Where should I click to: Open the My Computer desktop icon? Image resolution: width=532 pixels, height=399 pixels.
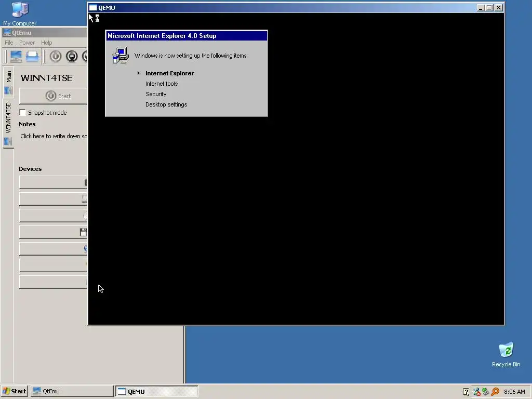pos(20,14)
